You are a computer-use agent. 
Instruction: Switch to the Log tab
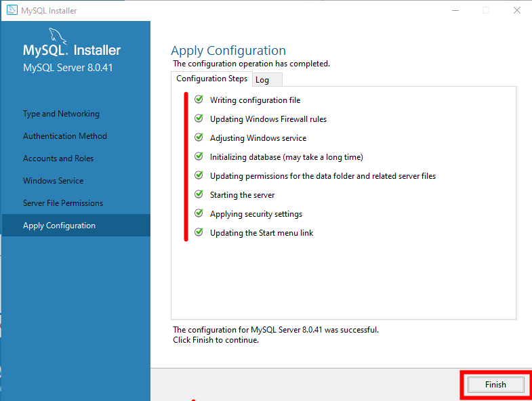pyautogui.click(x=267, y=80)
